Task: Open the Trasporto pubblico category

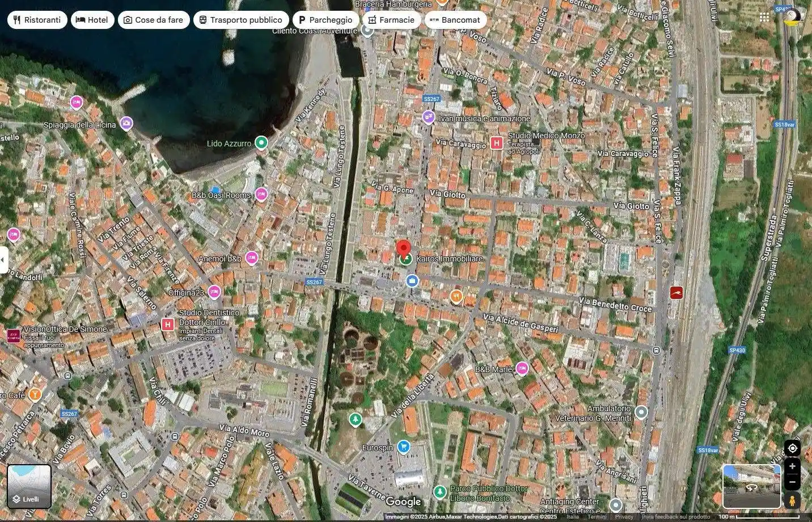Action: [240, 19]
